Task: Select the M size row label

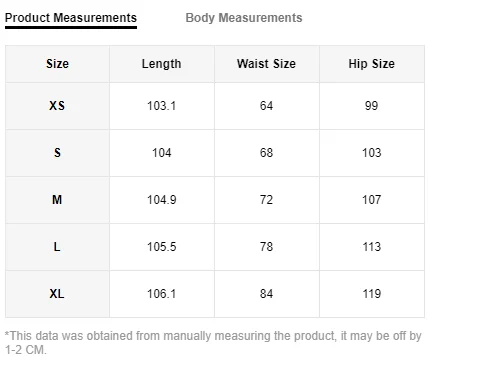Action: [x=57, y=200]
